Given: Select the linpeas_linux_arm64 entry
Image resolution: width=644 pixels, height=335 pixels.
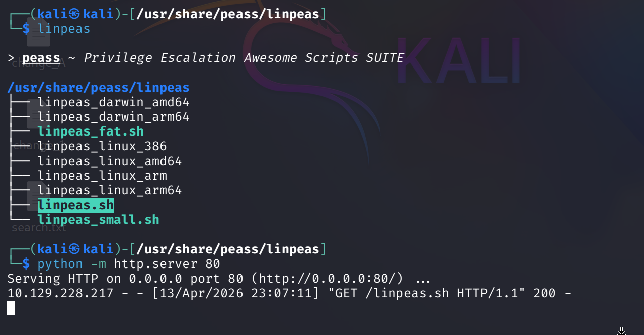Looking at the screenshot, I should [110, 190].
